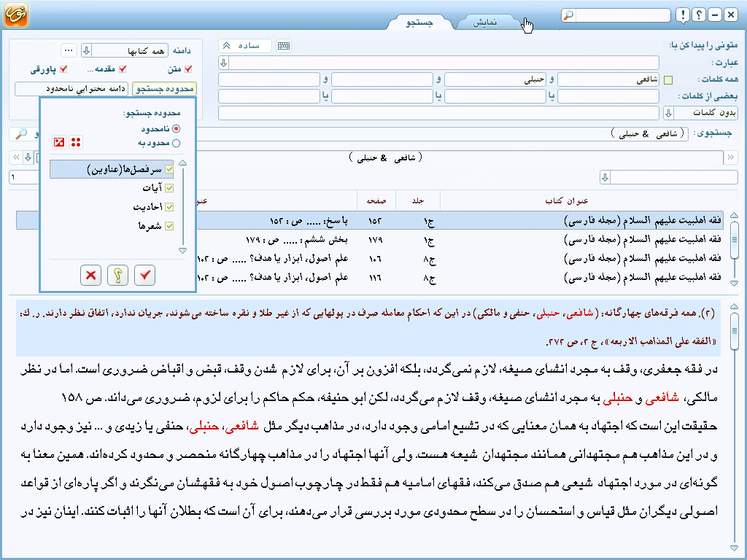Sort by the صفحه column header
Screen dimensions: 747x560
[376, 201]
